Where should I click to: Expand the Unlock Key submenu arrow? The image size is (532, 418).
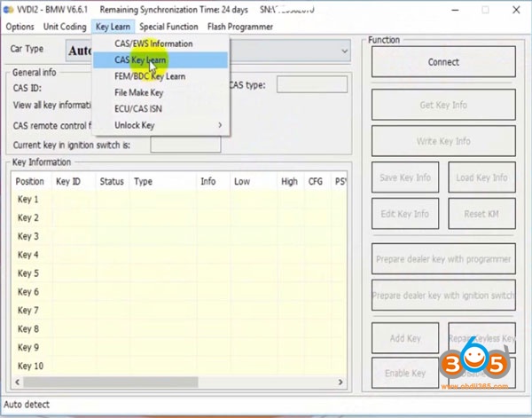click(x=220, y=125)
